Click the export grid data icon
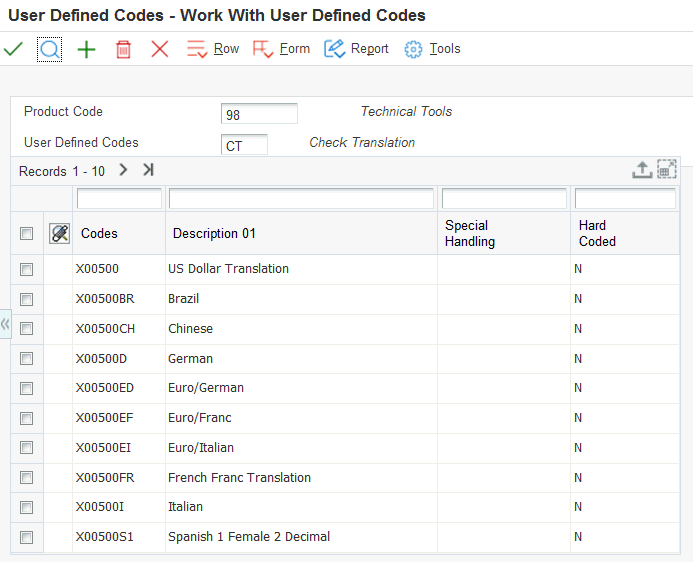 coord(641,171)
